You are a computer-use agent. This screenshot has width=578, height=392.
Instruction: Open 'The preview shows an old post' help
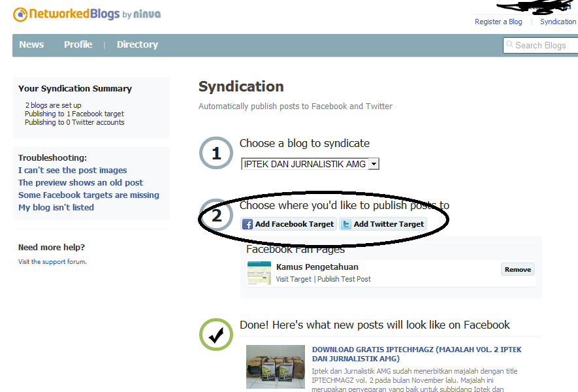pos(80,182)
